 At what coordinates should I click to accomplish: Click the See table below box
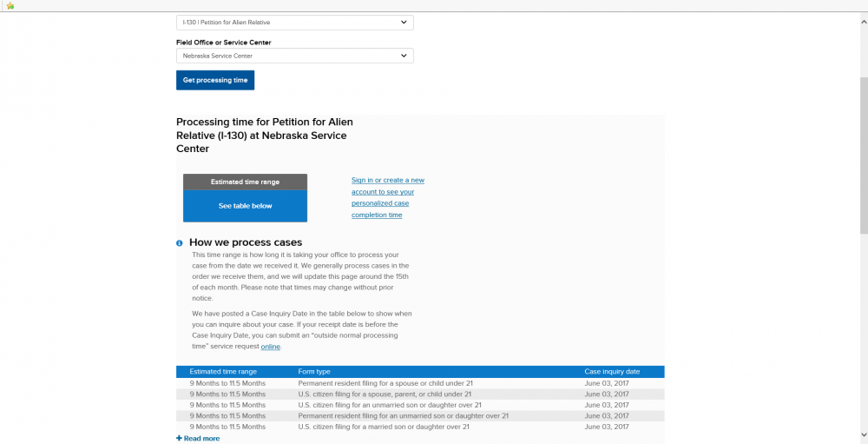coord(246,206)
